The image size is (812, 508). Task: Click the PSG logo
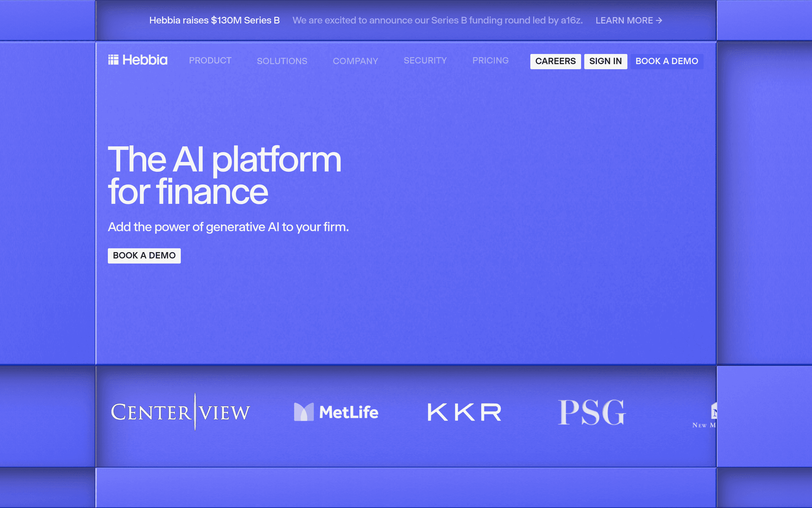pos(592,412)
